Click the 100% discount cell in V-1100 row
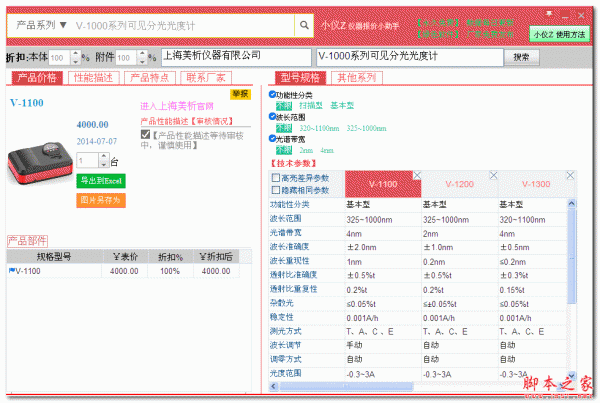The height and width of the screenshot is (403, 600). (170, 271)
